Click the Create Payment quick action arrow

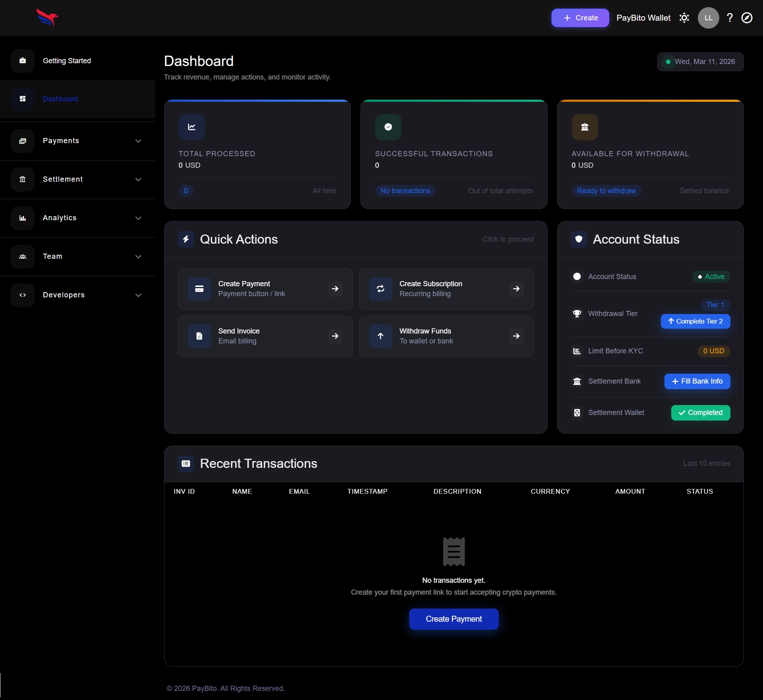point(335,289)
